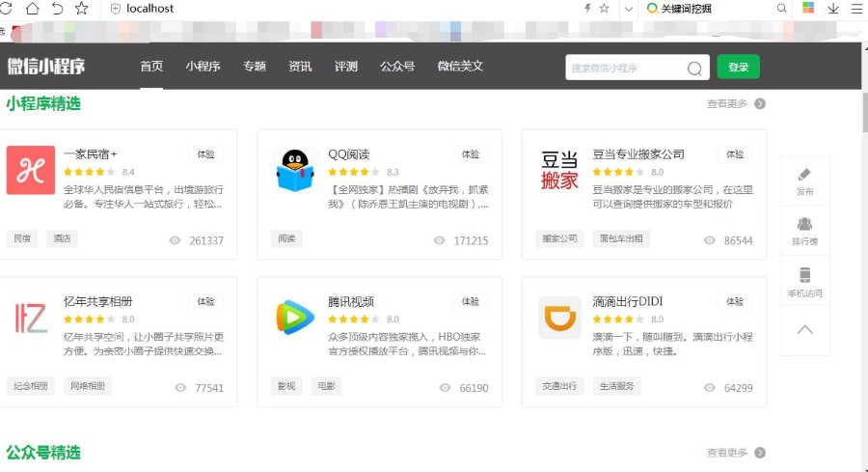Click the browser bookmark star icon
This screenshot has height=472, width=868.
click(81, 9)
